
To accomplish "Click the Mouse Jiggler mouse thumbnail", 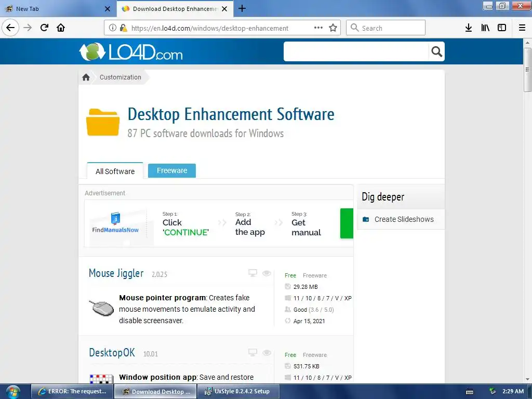I will pos(101,308).
